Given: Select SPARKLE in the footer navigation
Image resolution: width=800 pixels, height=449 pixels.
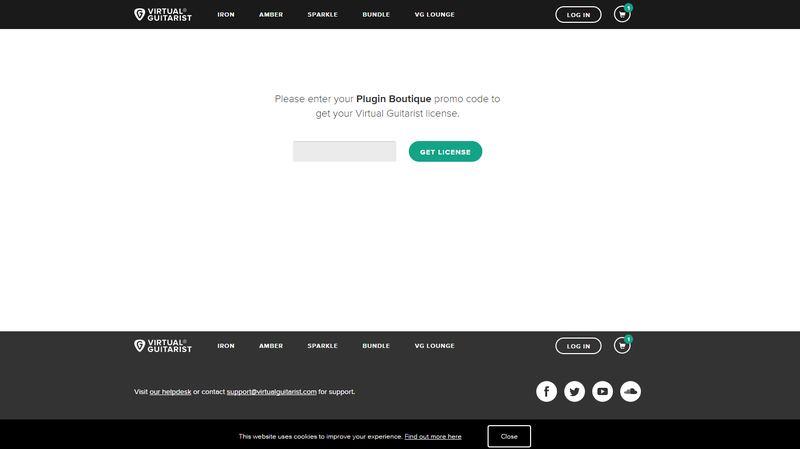Looking at the screenshot, I should tap(322, 345).
